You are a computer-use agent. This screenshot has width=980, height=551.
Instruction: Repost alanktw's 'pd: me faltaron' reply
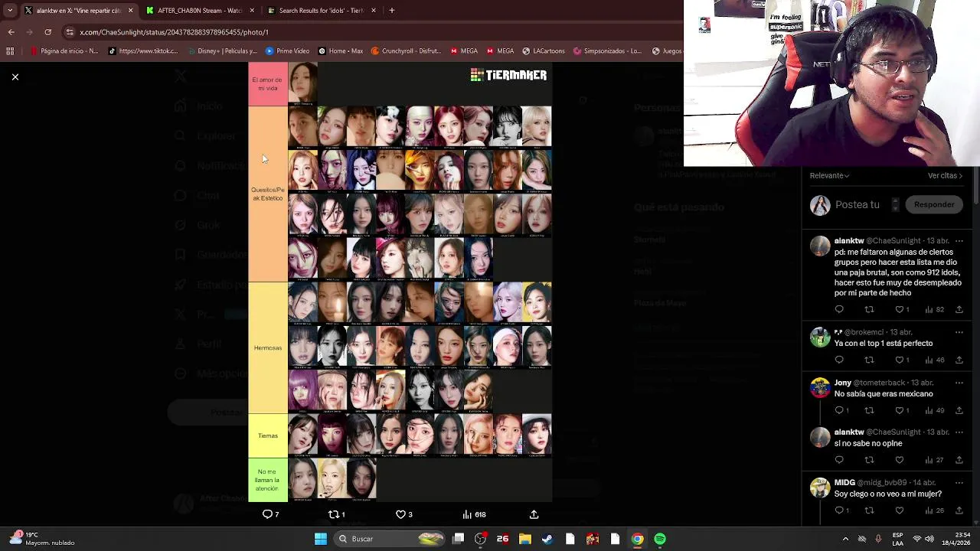(869, 309)
